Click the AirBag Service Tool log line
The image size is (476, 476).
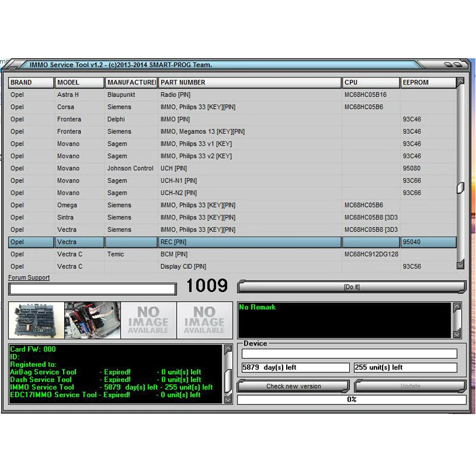click(x=106, y=372)
